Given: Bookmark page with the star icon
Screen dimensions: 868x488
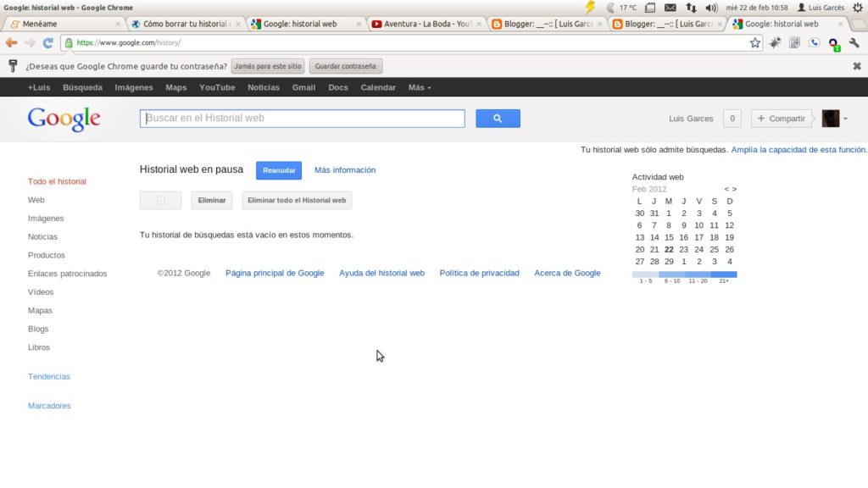Looking at the screenshot, I should (x=755, y=42).
